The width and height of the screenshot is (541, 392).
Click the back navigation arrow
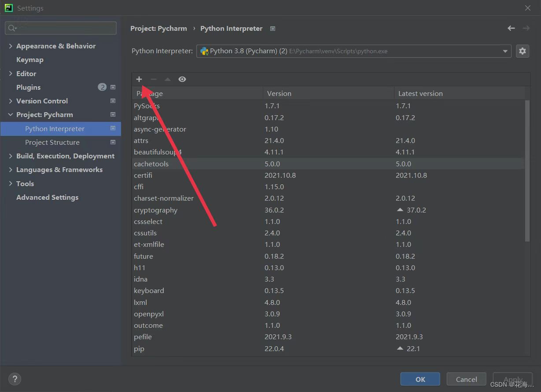(x=511, y=28)
